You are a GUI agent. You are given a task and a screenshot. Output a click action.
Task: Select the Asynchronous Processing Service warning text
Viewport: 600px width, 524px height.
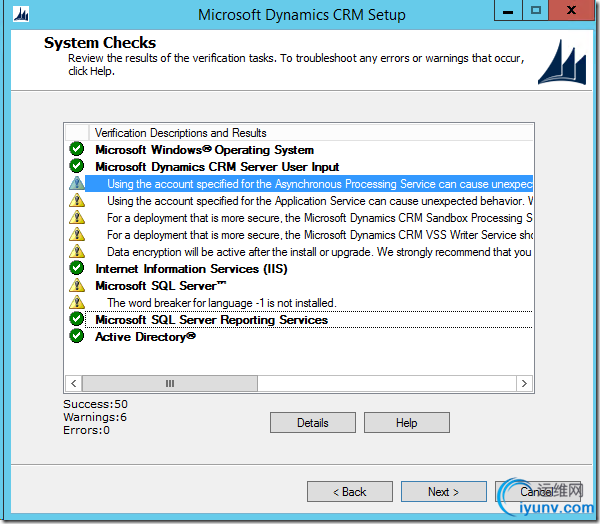tap(309, 184)
